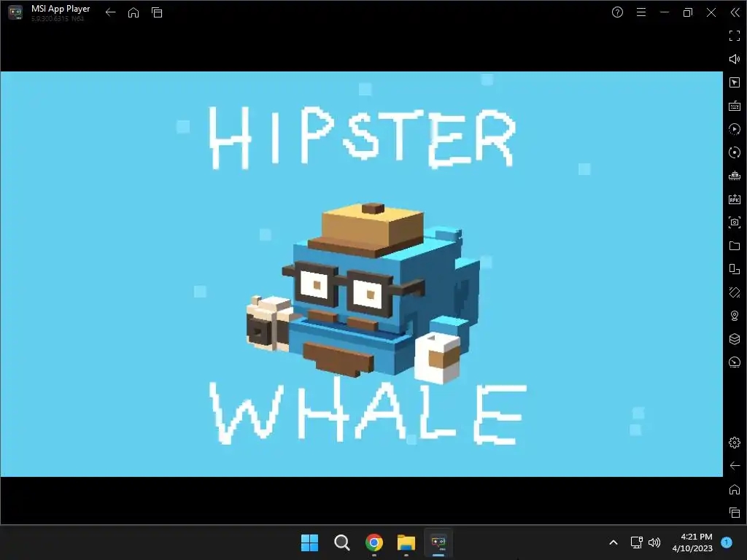Image resolution: width=747 pixels, height=560 pixels.
Task: Take a screenshot with the camera icon
Action: tap(734, 222)
